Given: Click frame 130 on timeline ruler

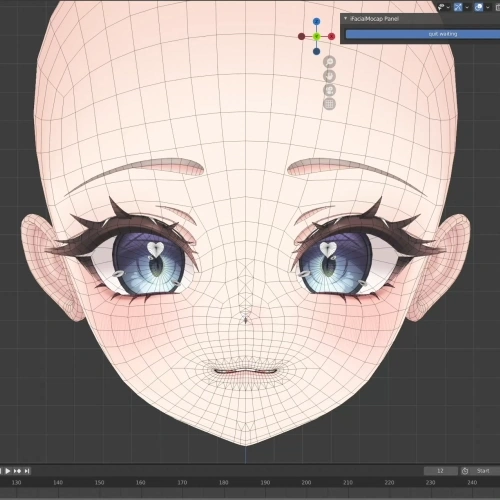Looking at the screenshot, I should (16, 482).
